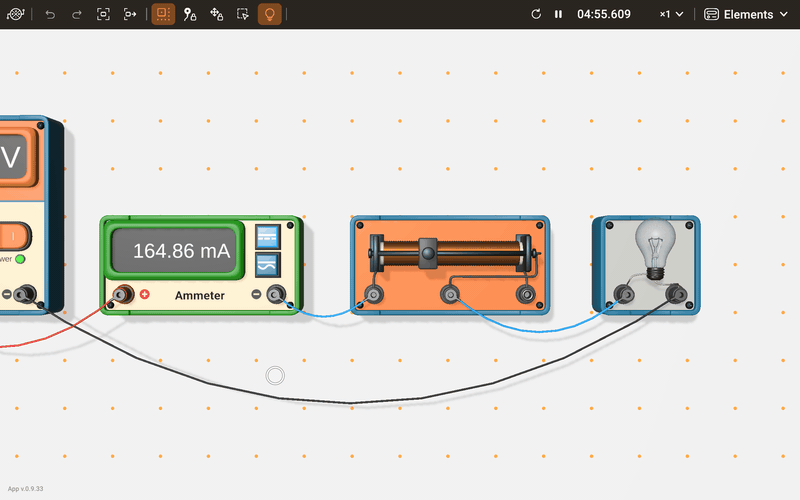Click the bulb's left terminal
Image resolution: width=800 pixels, height=500 pixels.
tap(623, 294)
